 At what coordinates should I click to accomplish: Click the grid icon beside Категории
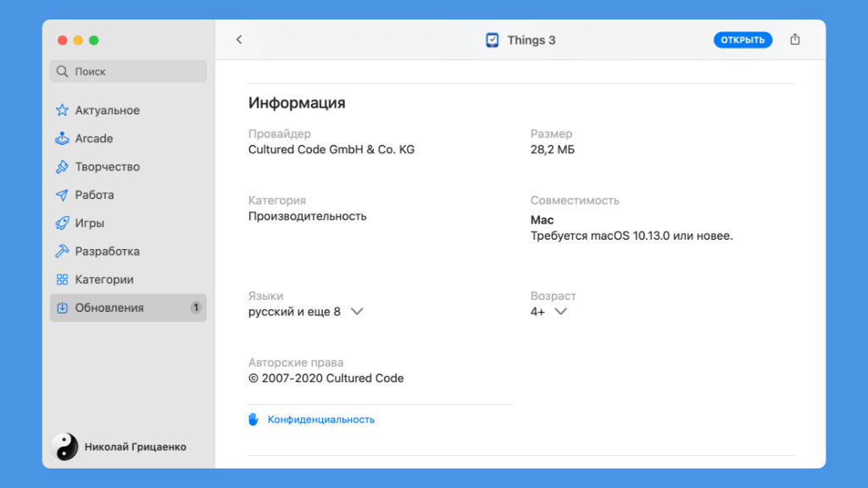point(62,280)
